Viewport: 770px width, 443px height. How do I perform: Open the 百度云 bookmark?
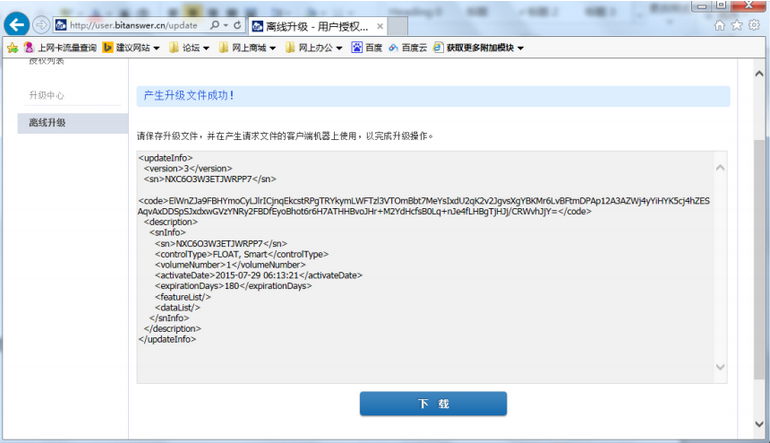[408, 48]
